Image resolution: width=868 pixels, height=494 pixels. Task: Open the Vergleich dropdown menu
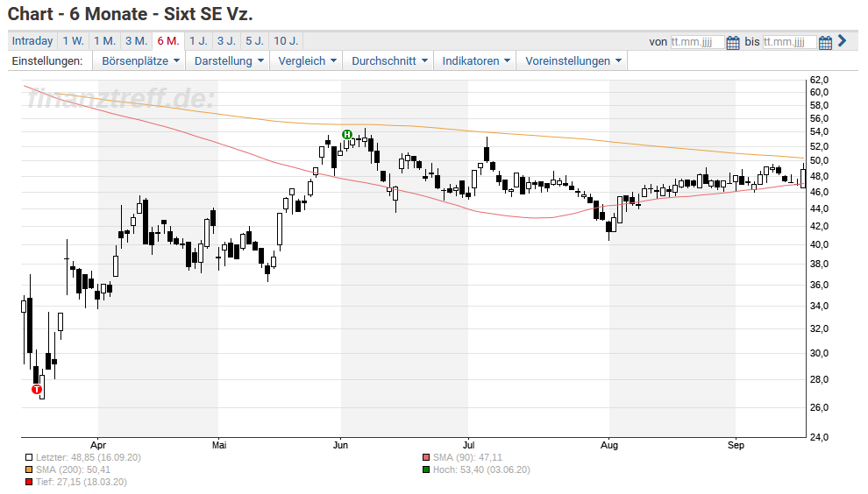click(x=307, y=60)
